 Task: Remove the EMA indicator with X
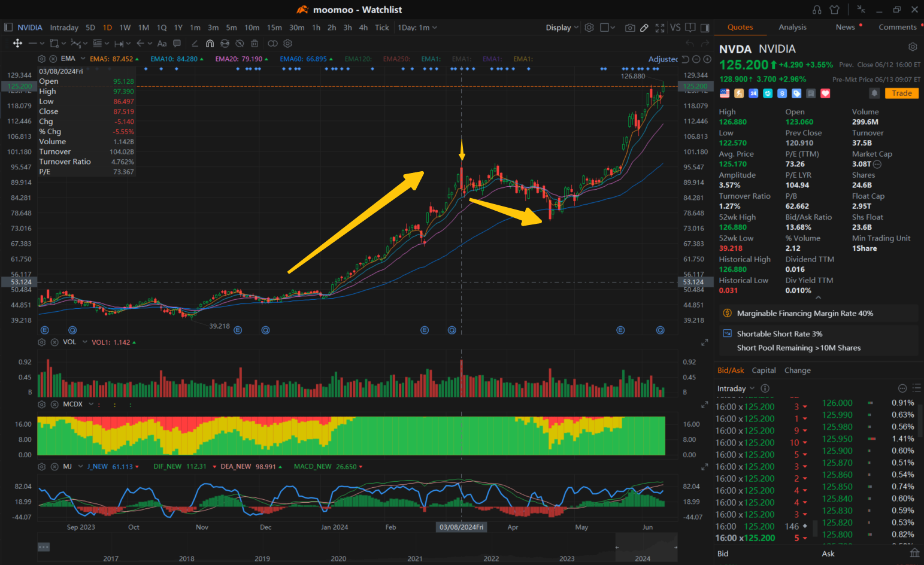click(x=53, y=59)
